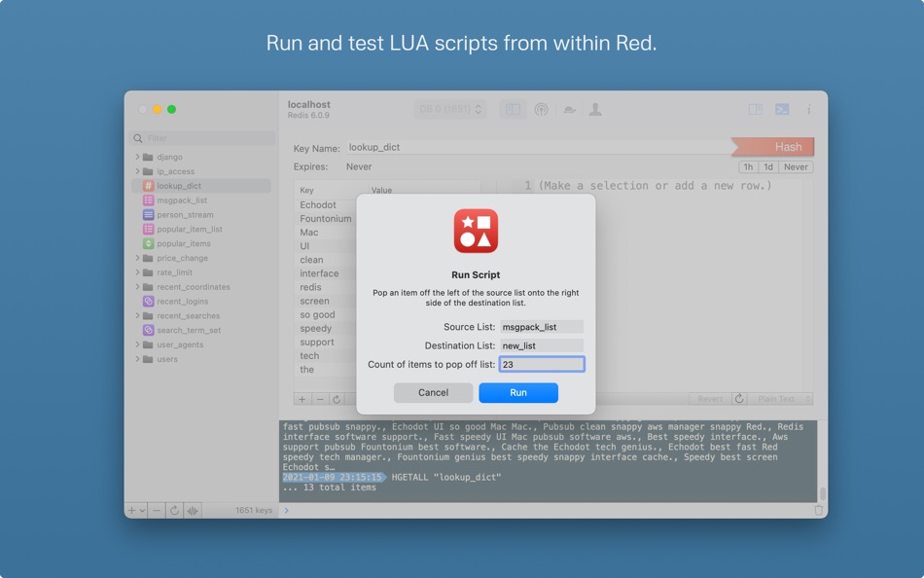Select the Fountonium row

click(x=325, y=218)
